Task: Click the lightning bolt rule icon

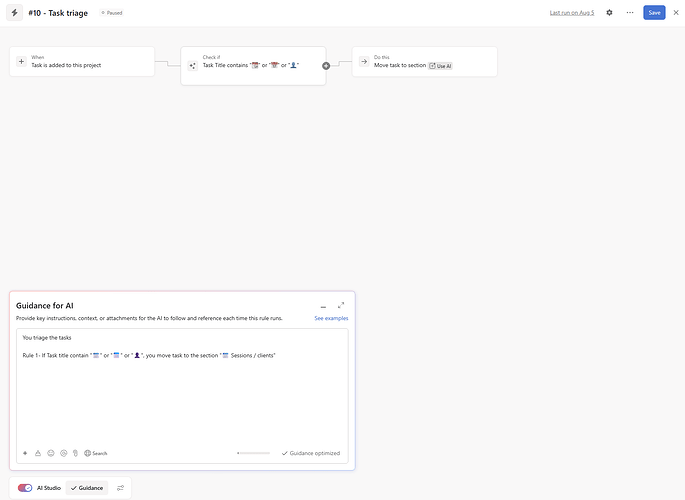Action: click(14, 13)
